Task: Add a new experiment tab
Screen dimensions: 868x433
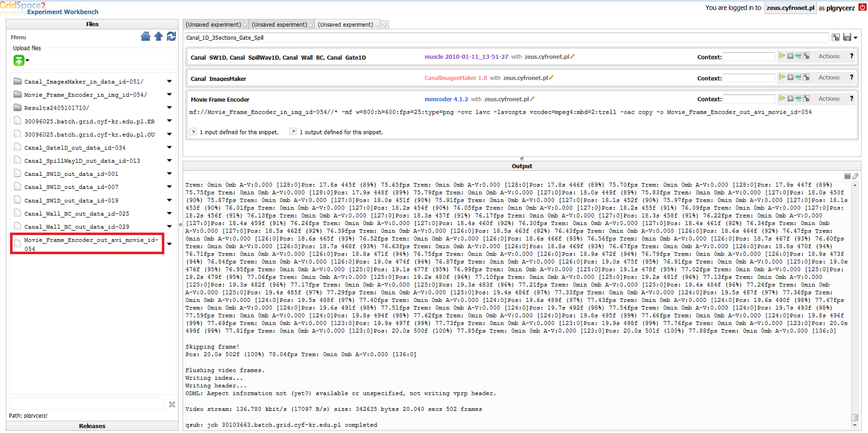Action: 384,25
